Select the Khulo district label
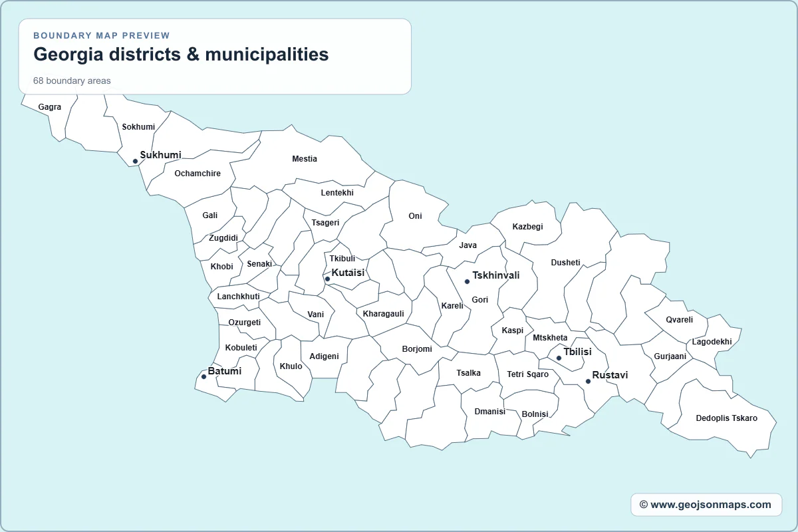 (291, 366)
